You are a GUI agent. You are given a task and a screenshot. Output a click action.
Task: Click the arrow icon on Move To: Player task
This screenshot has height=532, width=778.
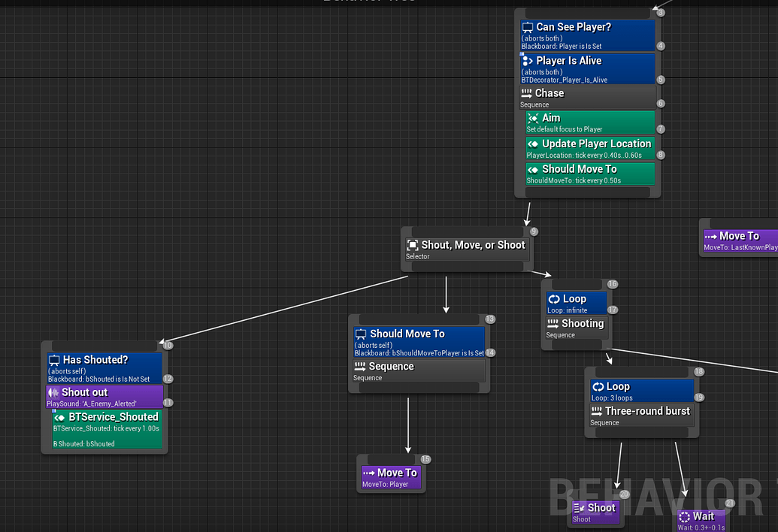click(370, 472)
